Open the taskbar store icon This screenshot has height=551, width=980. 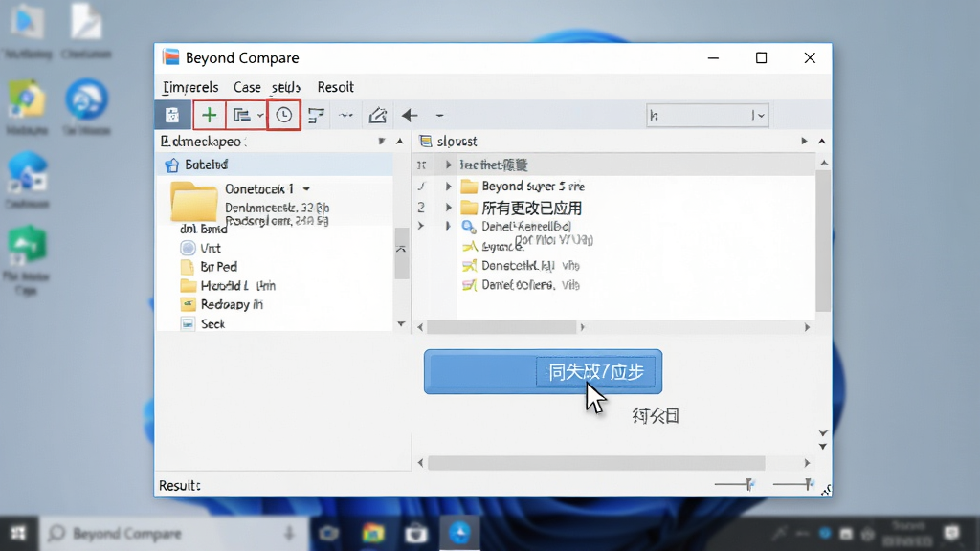pos(416,534)
